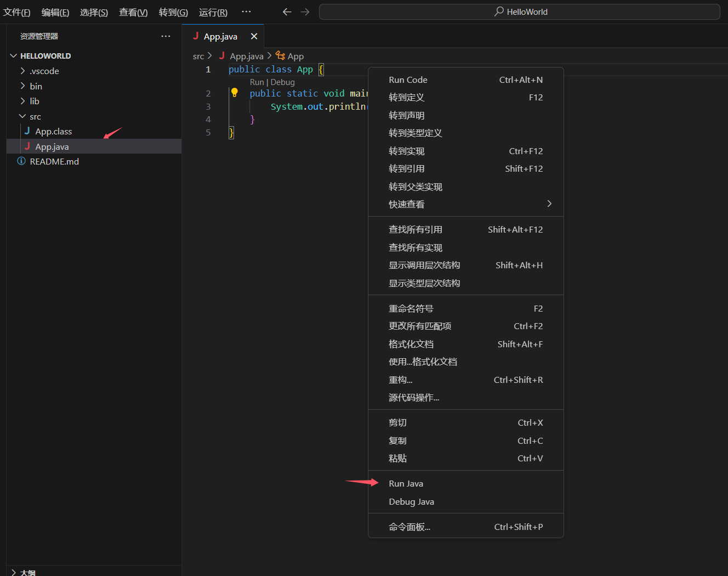Expand the bin folder
Screen dimensions: 728x576
coord(36,86)
